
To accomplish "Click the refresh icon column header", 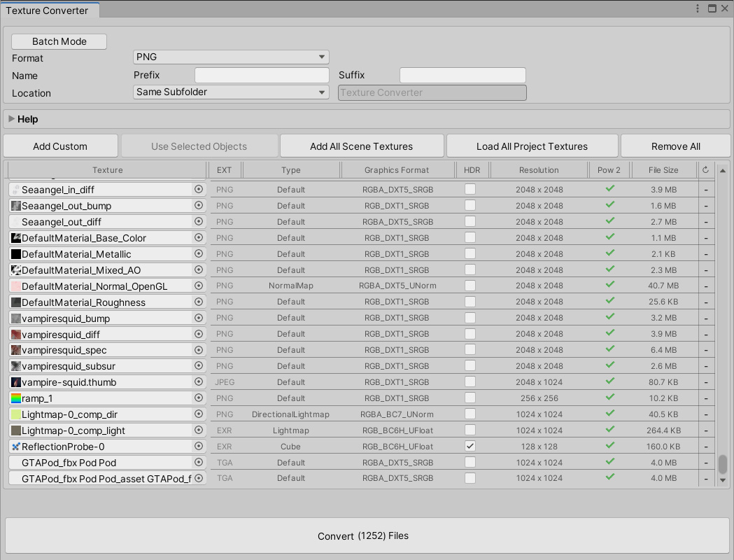I will click(706, 169).
